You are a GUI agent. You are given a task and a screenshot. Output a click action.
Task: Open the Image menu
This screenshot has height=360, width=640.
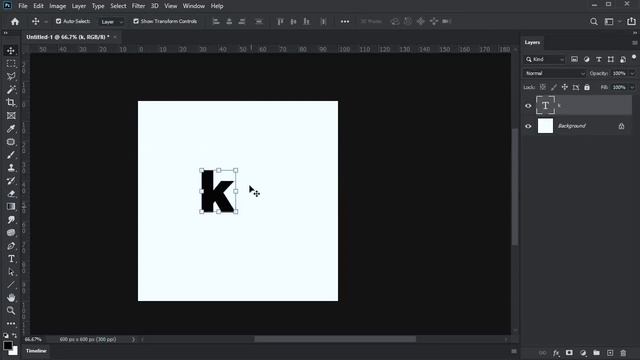pyautogui.click(x=58, y=6)
